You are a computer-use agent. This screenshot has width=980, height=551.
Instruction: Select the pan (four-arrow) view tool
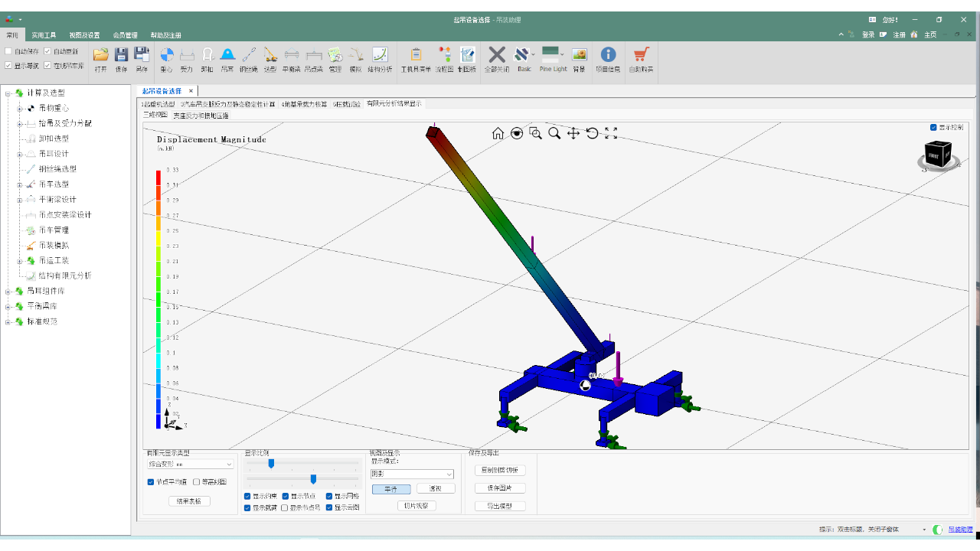[x=573, y=133]
